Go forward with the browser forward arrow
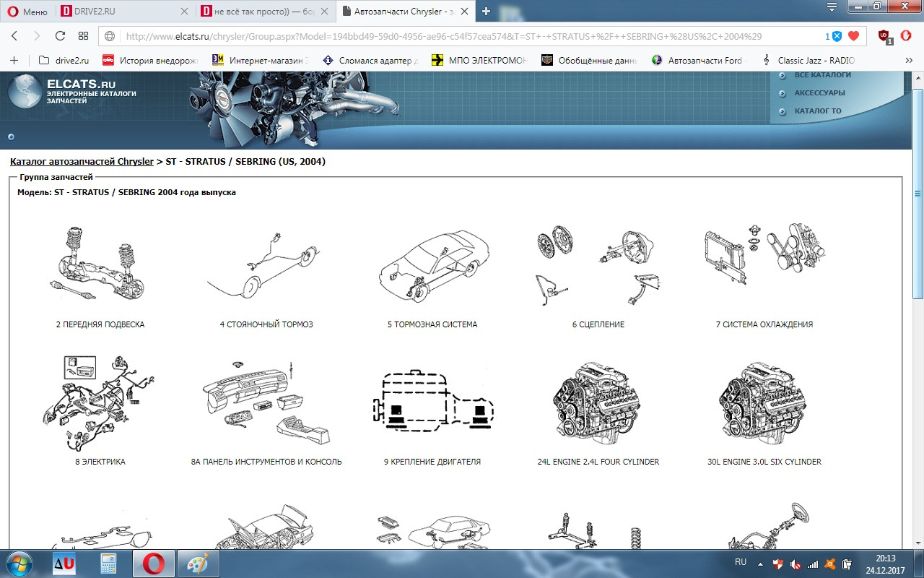The width and height of the screenshot is (924, 578). 37,36
